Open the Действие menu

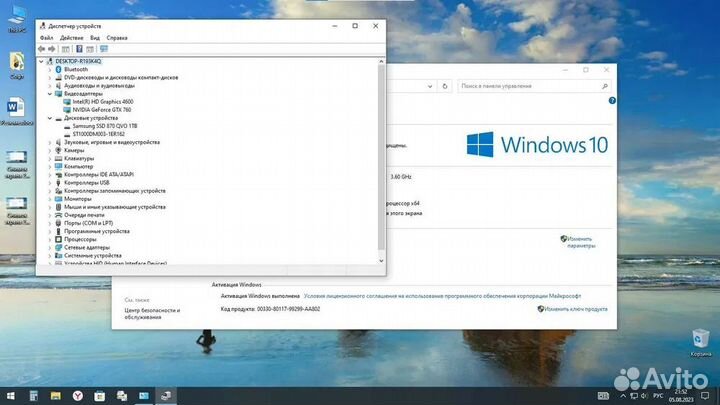coord(71,37)
